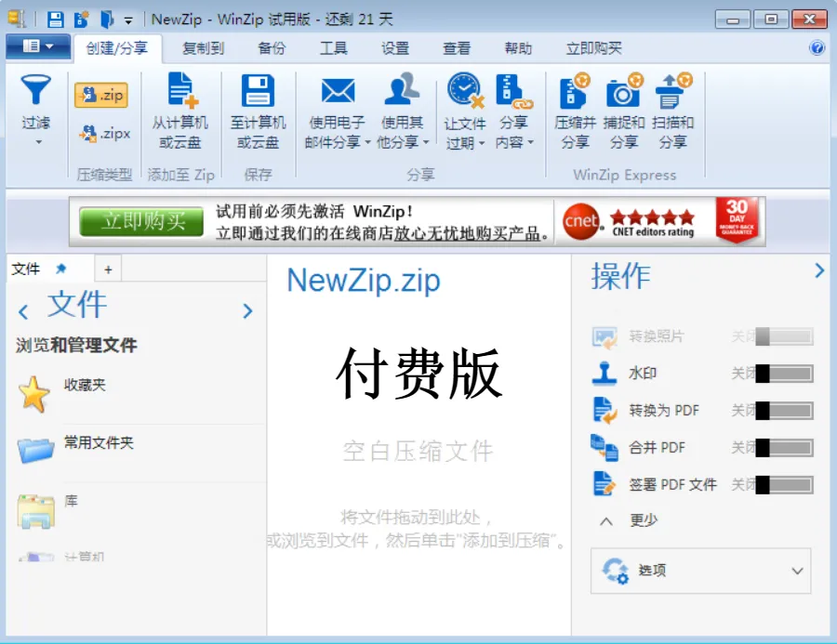
Task: Open the 帮助 ribbon tab
Action: coord(518,48)
